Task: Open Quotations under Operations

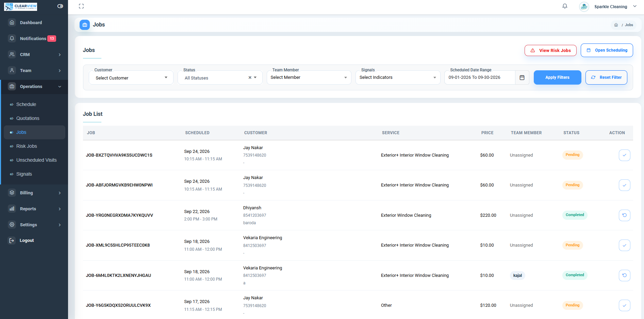Action: (x=28, y=118)
